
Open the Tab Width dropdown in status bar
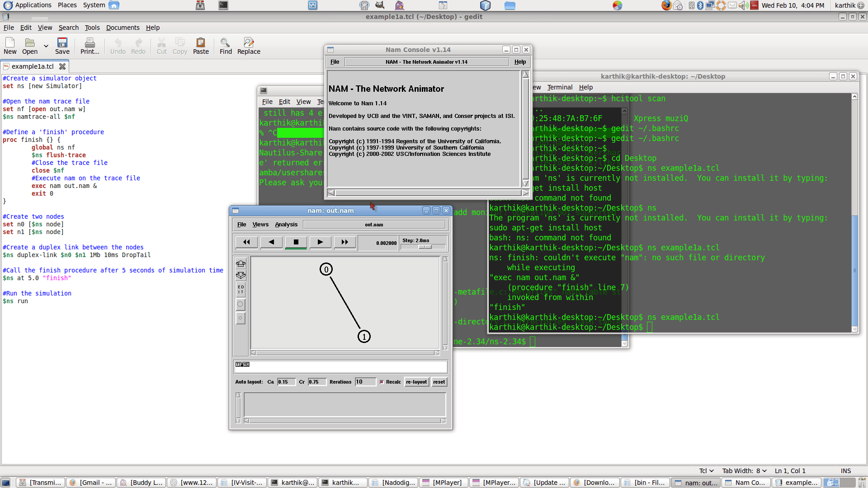(x=744, y=471)
